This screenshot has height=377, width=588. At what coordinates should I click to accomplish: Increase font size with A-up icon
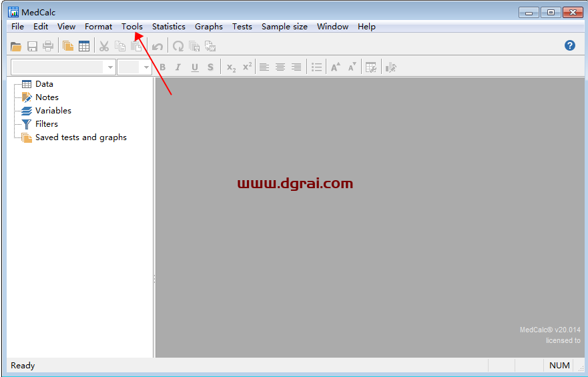336,67
